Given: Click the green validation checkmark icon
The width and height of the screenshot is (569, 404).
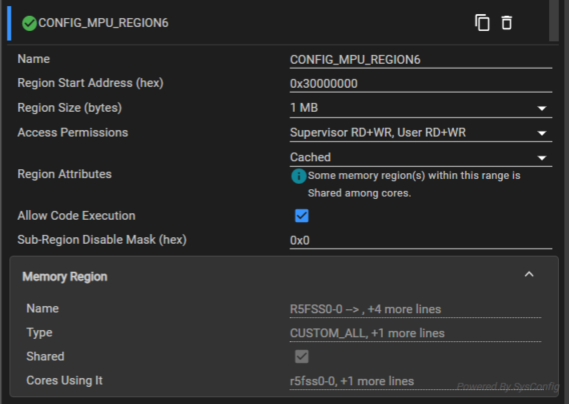Looking at the screenshot, I should [29, 24].
